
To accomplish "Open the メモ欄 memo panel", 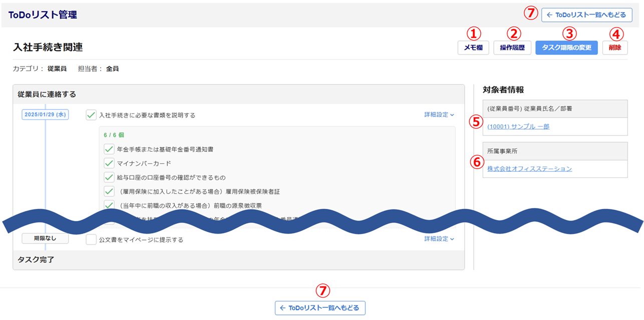I will (473, 48).
